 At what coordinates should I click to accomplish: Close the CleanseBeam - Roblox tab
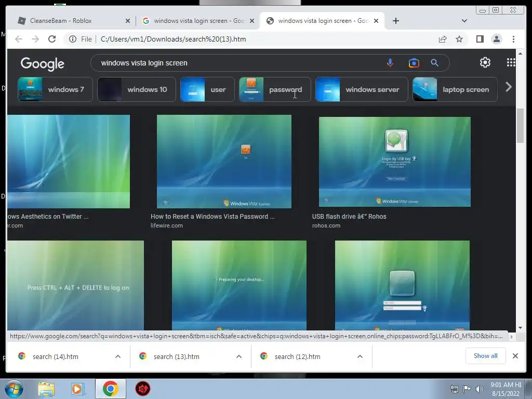click(x=128, y=21)
